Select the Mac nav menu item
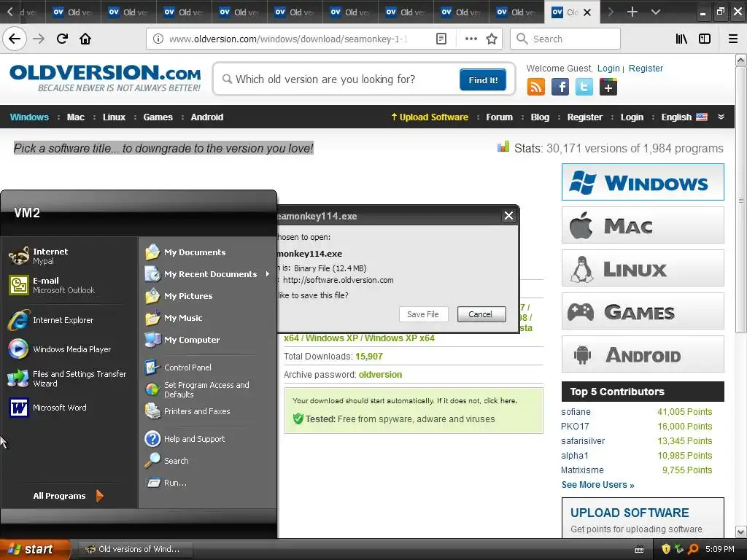 [x=75, y=117]
